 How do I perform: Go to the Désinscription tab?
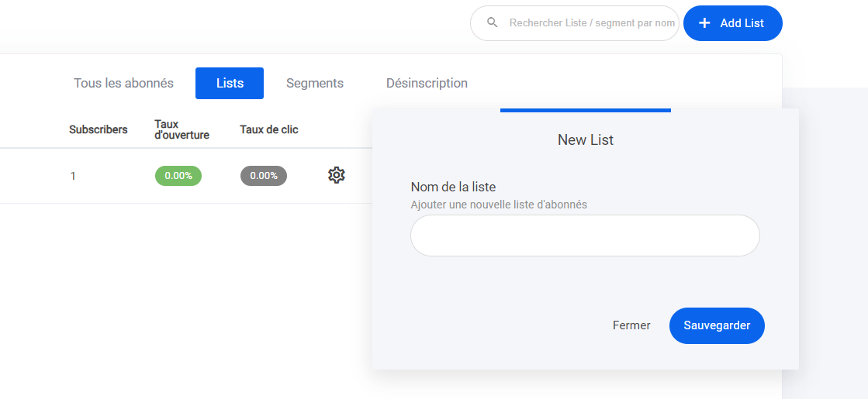[x=427, y=83]
